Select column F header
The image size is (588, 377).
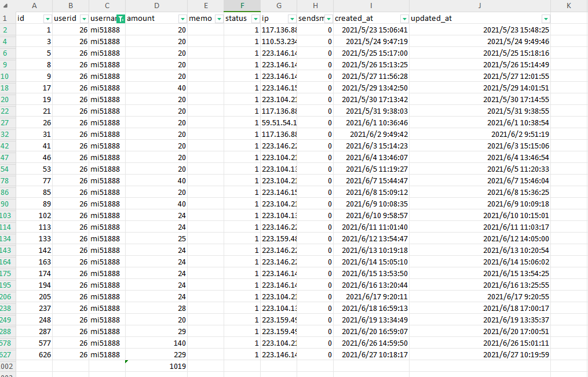pyautogui.click(x=242, y=6)
